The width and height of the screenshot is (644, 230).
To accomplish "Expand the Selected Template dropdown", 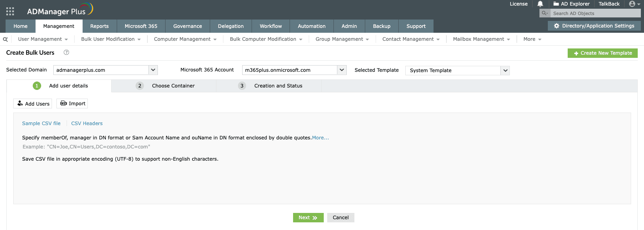I will coord(505,70).
